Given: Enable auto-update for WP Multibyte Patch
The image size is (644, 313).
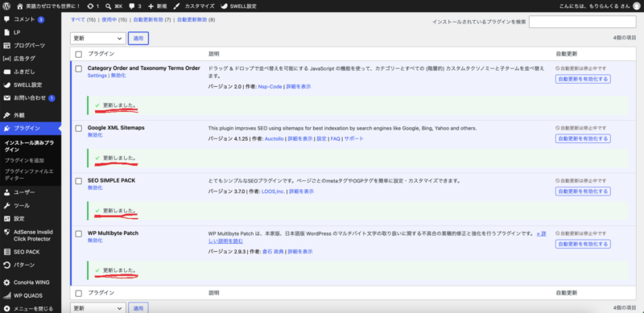Looking at the screenshot, I should click(x=583, y=244).
